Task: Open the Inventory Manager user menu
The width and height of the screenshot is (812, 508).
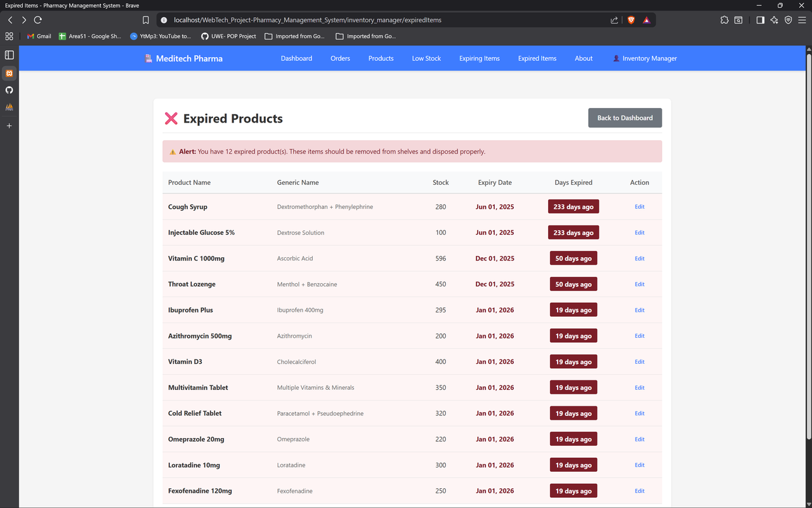Action: click(645, 58)
